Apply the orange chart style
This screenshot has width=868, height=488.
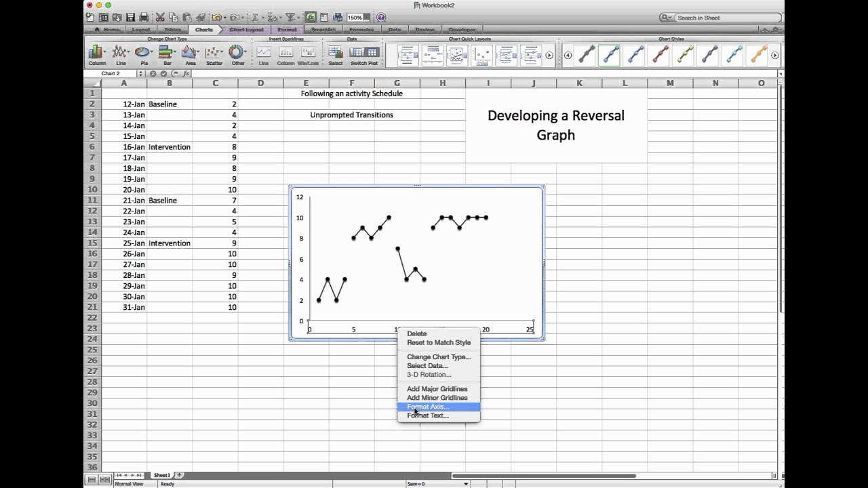(x=757, y=55)
